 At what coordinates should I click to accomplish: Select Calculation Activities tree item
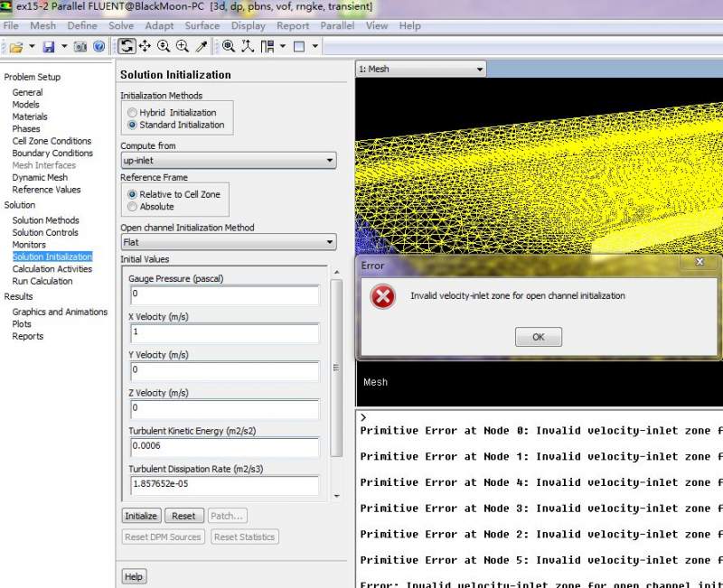(x=52, y=269)
